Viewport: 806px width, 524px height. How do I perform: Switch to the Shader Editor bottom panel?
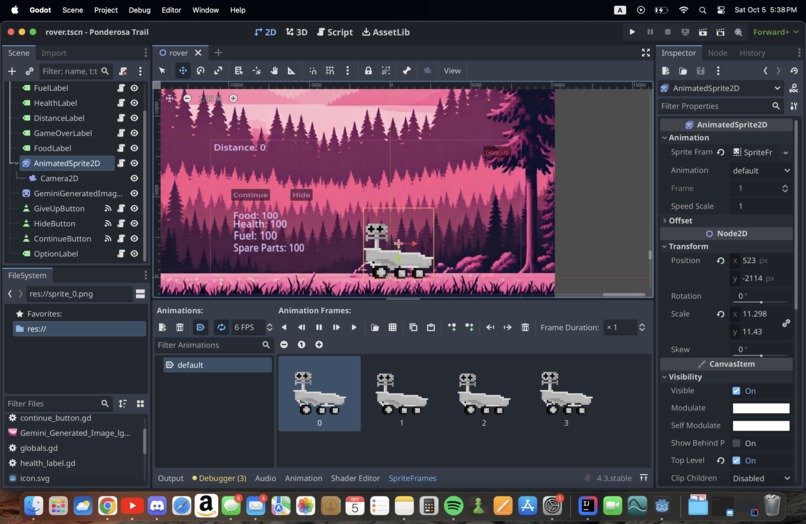pyautogui.click(x=355, y=478)
